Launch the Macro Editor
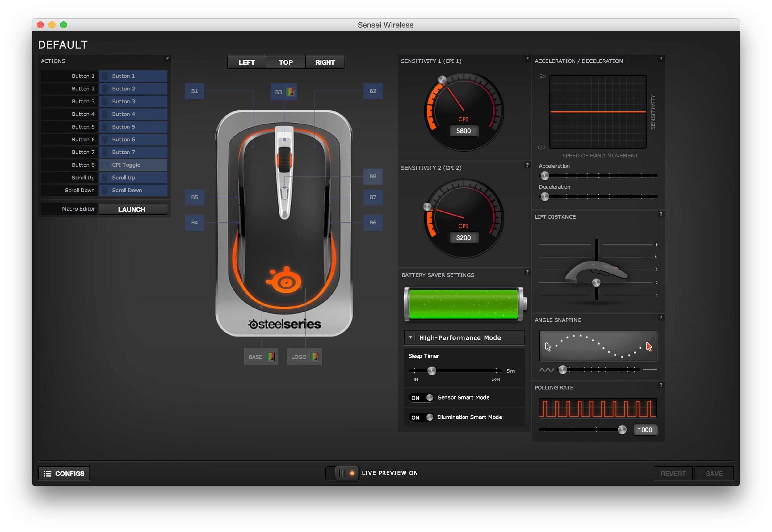This screenshot has height=532, width=772. tap(133, 209)
